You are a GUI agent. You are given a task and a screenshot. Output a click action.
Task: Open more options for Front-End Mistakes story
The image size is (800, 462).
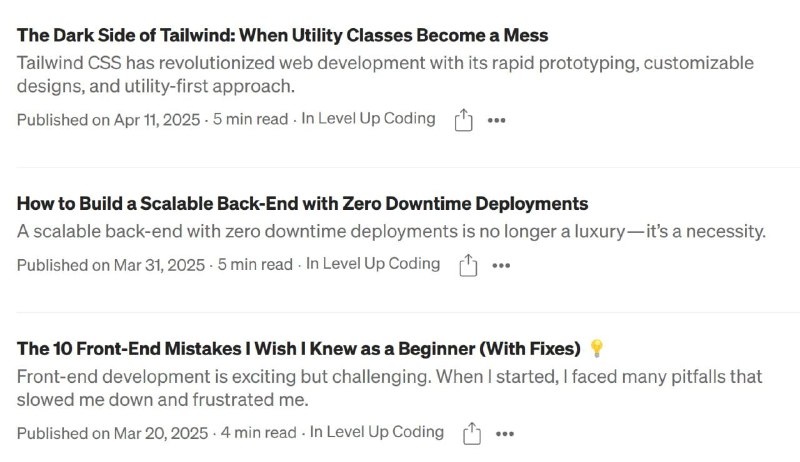click(505, 434)
